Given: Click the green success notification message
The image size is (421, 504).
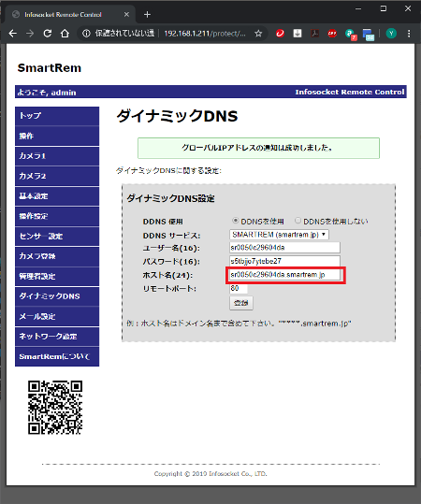Looking at the screenshot, I should pos(258,148).
